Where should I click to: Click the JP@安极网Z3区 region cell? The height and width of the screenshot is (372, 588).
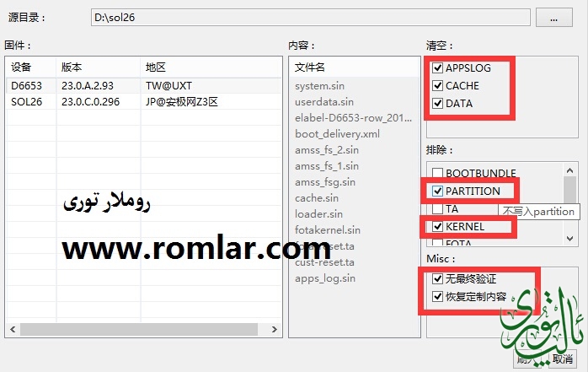coord(182,102)
